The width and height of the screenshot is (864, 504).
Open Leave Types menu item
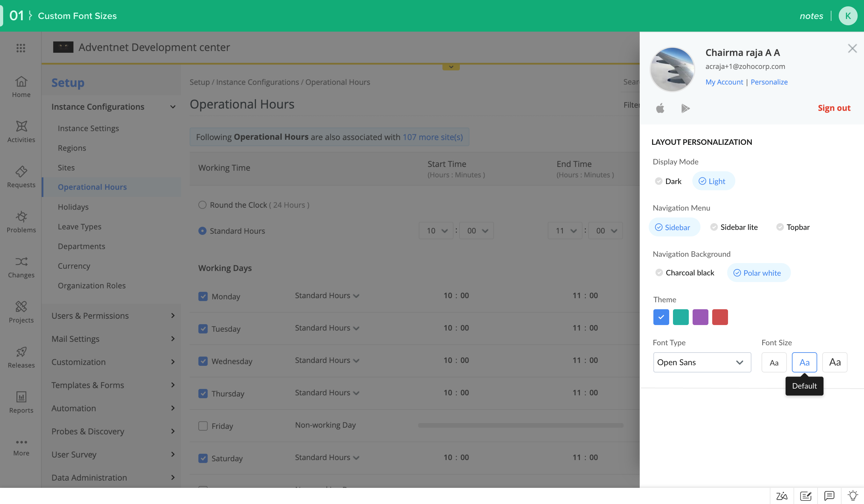[80, 227]
